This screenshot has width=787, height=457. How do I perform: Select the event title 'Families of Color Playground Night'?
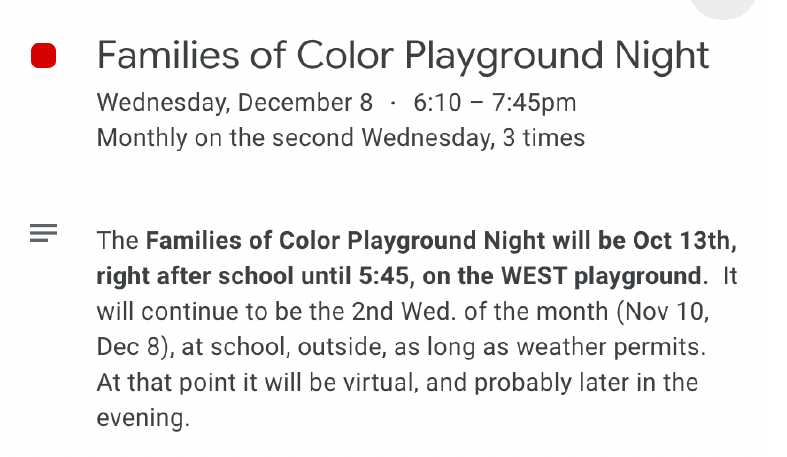pos(403,56)
